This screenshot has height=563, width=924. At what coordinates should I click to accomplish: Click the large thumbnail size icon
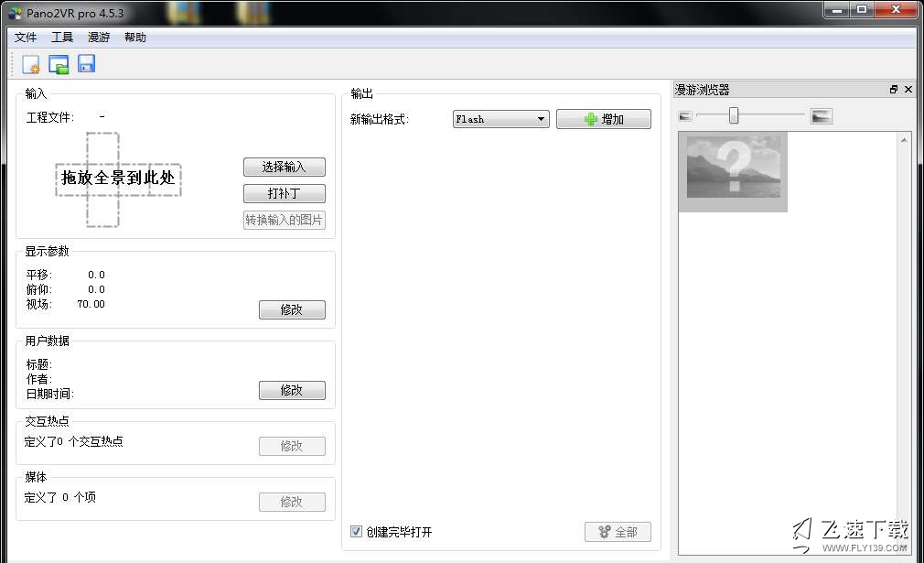[x=821, y=116]
